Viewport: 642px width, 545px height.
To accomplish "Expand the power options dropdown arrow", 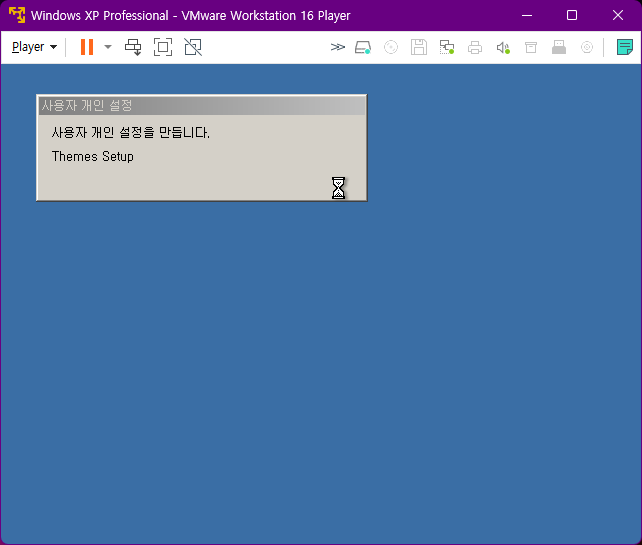I will pos(108,47).
